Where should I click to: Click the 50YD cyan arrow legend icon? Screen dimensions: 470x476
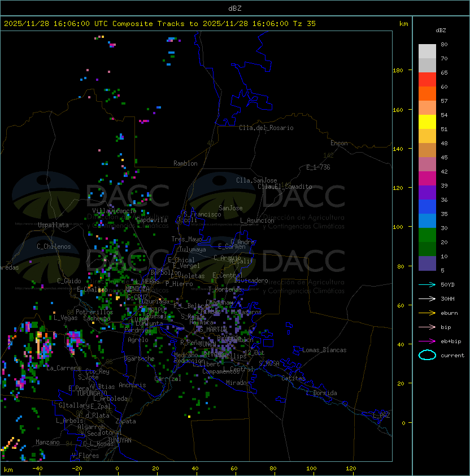pos(427,285)
